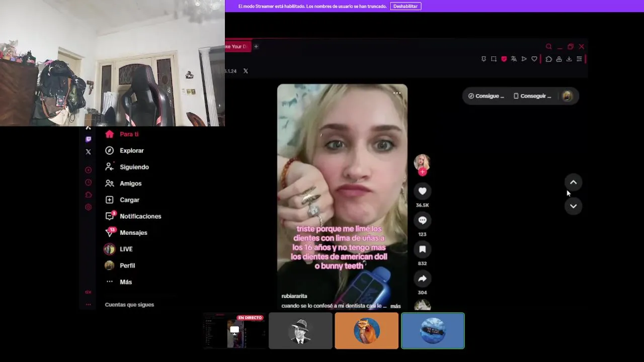Click the X icon below tab bar

[x=246, y=71]
